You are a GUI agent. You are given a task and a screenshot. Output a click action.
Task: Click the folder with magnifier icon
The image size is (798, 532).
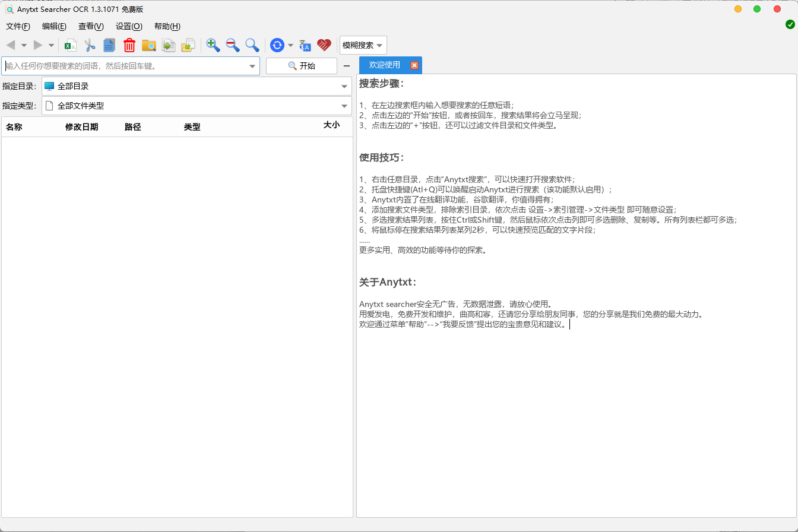click(149, 45)
